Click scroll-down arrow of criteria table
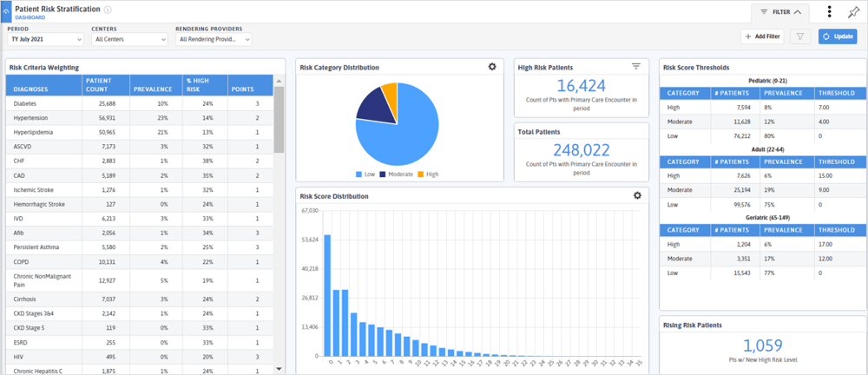 pyautogui.click(x=279, y=368)
